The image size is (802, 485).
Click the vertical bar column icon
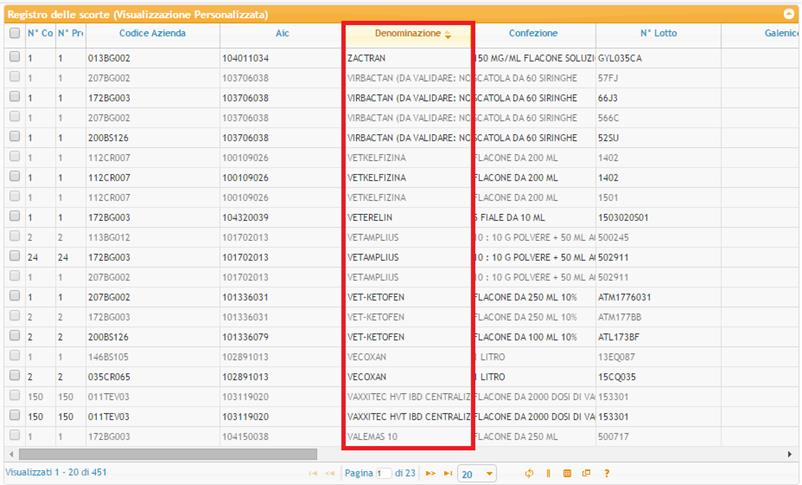coord(548,473)
